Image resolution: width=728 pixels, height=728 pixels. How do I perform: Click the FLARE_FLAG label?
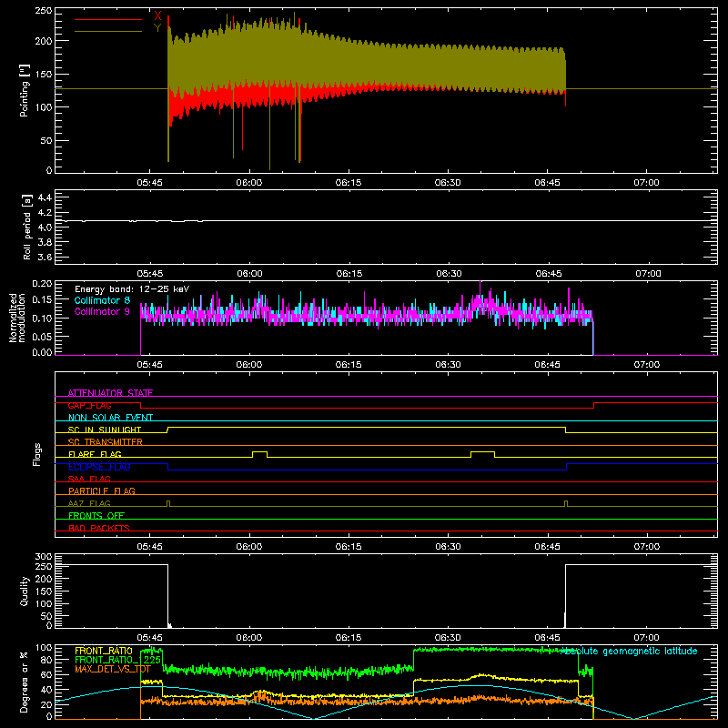[x=95, y=454]
